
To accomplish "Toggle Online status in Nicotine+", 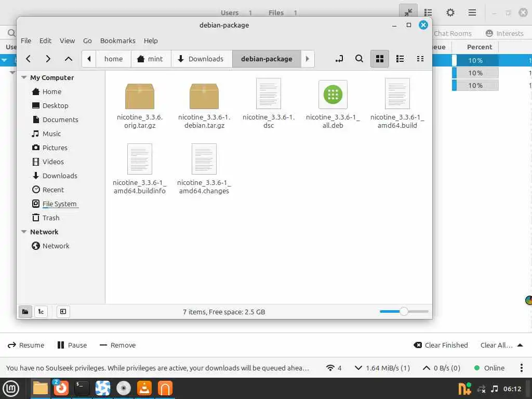I will pos(489,368).
